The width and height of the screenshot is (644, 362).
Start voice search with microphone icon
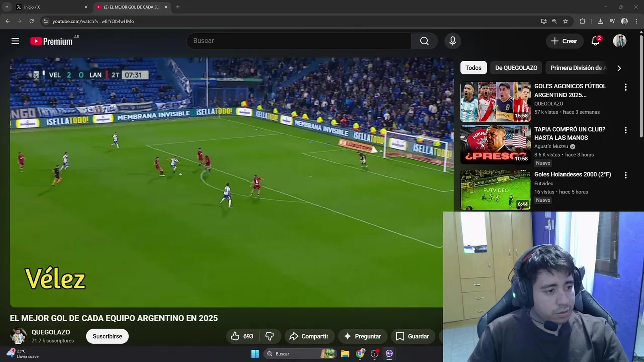click(x=453, y=41)
